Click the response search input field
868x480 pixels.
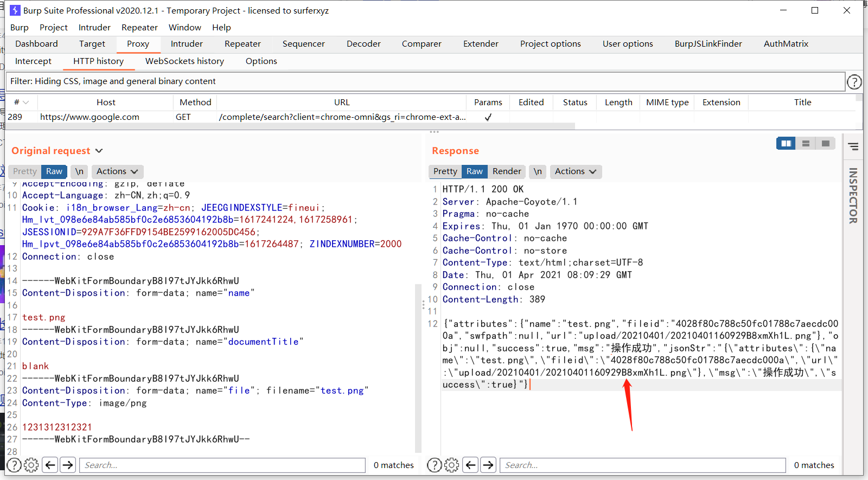click(x=643, y=465)
